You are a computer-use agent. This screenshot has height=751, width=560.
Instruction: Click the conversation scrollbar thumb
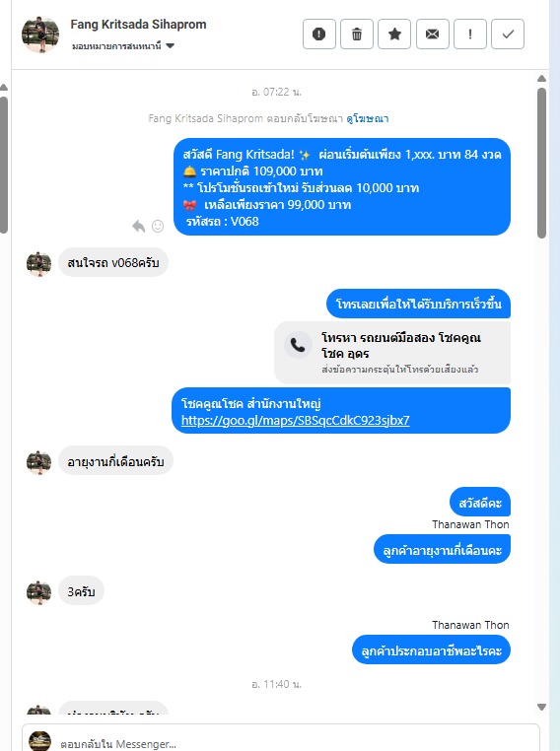(x=542, y=163)
